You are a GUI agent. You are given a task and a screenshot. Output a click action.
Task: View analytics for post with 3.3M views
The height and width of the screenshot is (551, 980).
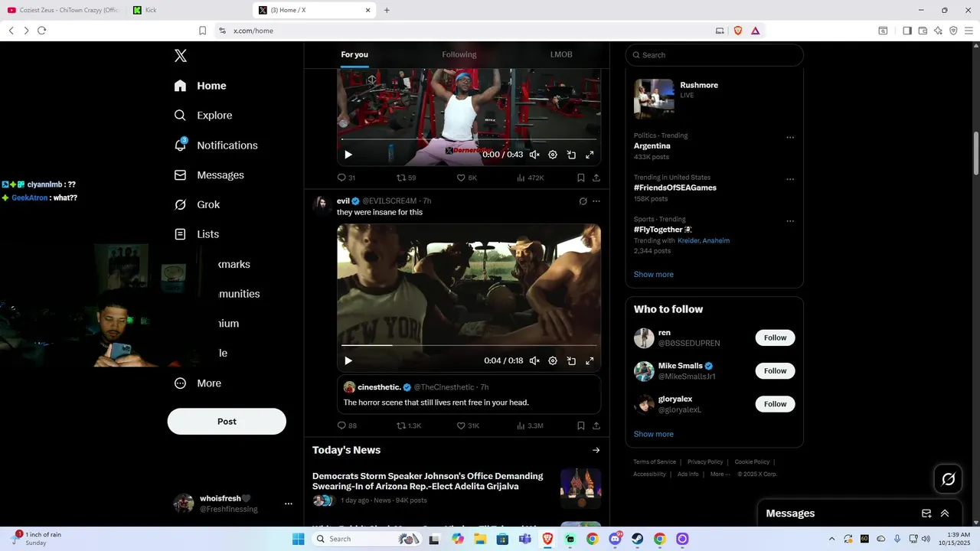pos(530,425)
